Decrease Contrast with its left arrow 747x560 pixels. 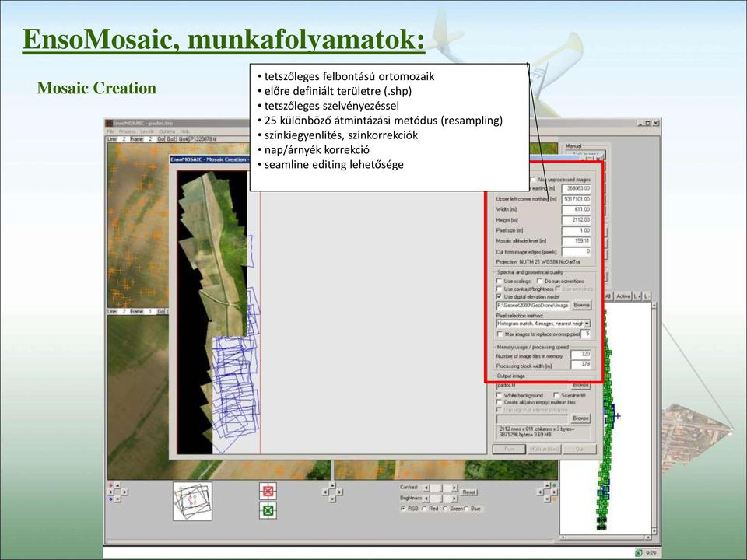(426, 488)
